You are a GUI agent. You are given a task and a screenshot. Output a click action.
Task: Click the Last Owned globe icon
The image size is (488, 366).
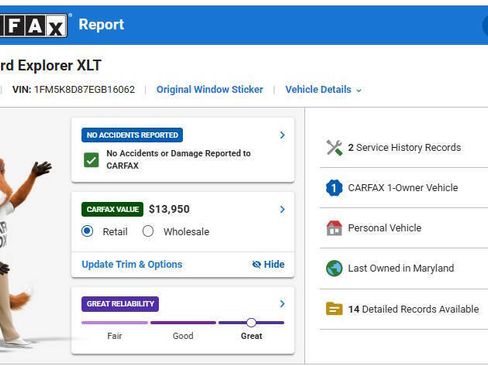pos(334,268)
